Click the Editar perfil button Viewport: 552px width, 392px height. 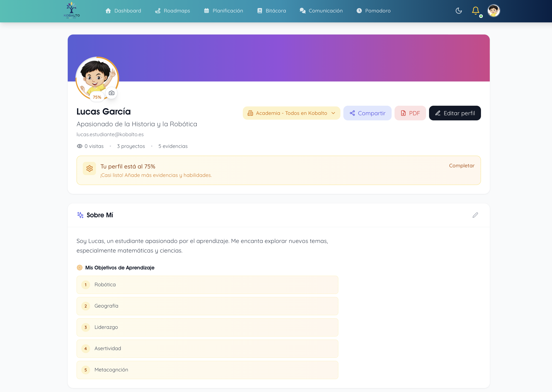pyautogui.click(x=455, y=113)
